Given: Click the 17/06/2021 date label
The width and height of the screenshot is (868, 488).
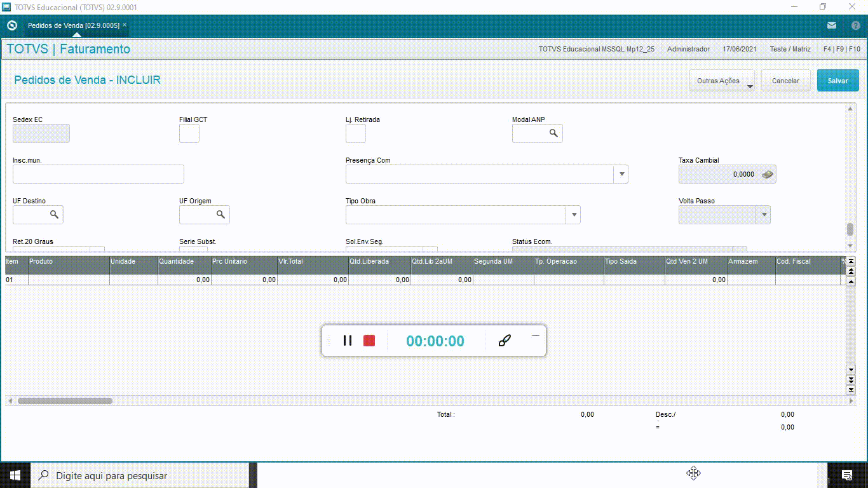Looking at the screenshot, I should [x=740, y=49].
